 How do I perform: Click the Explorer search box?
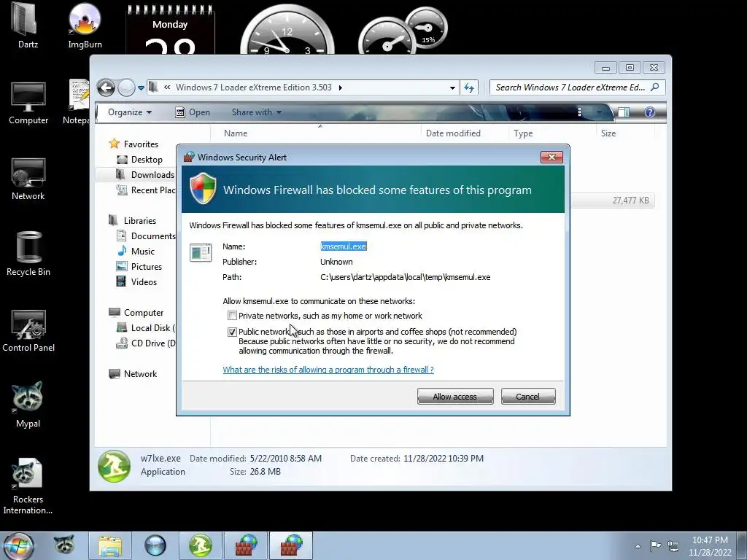click(570, 87)
